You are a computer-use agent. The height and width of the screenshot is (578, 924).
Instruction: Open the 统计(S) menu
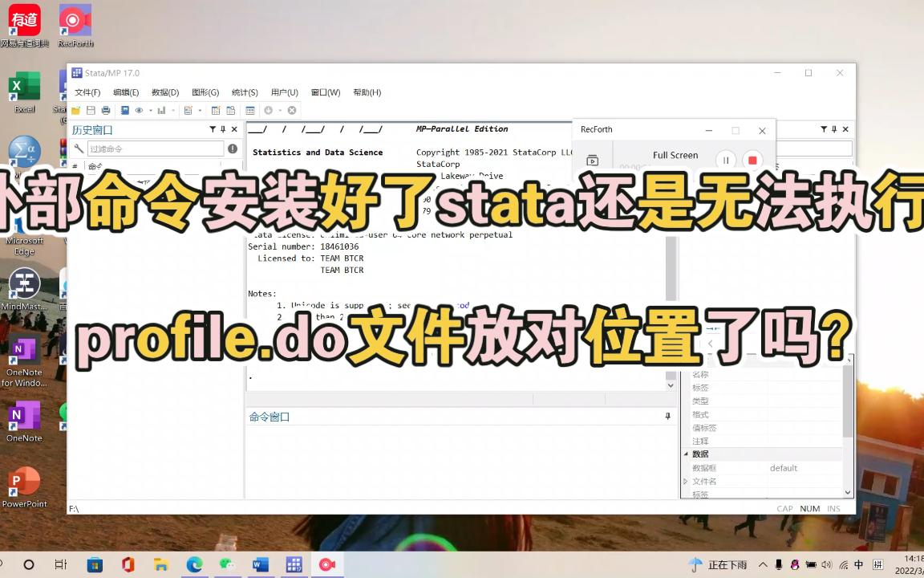(245, 92)
